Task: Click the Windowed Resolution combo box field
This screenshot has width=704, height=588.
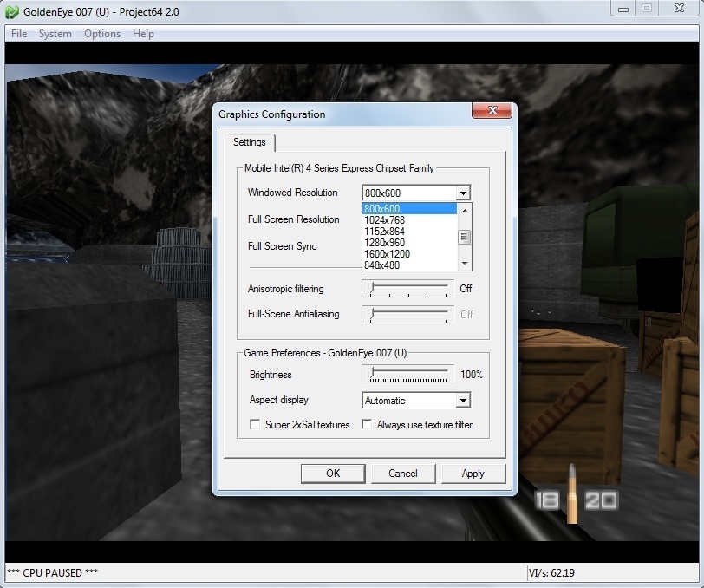Action: point(416,193)
